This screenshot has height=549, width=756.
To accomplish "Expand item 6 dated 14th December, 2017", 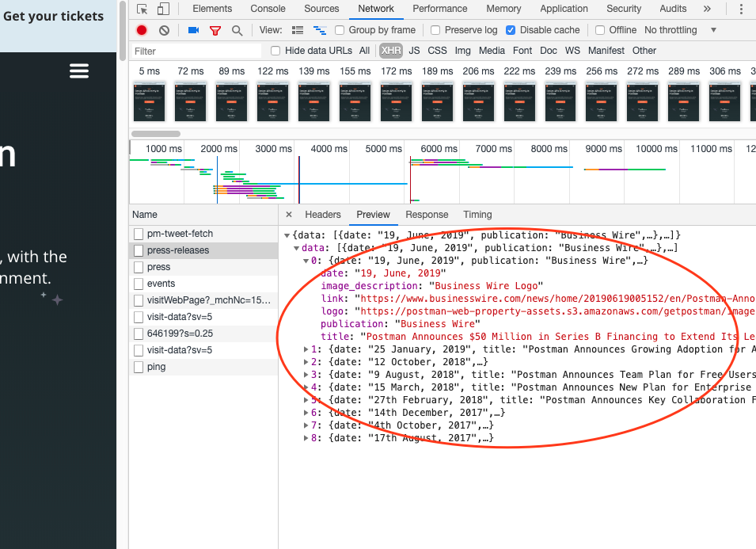I will [306, 413].
